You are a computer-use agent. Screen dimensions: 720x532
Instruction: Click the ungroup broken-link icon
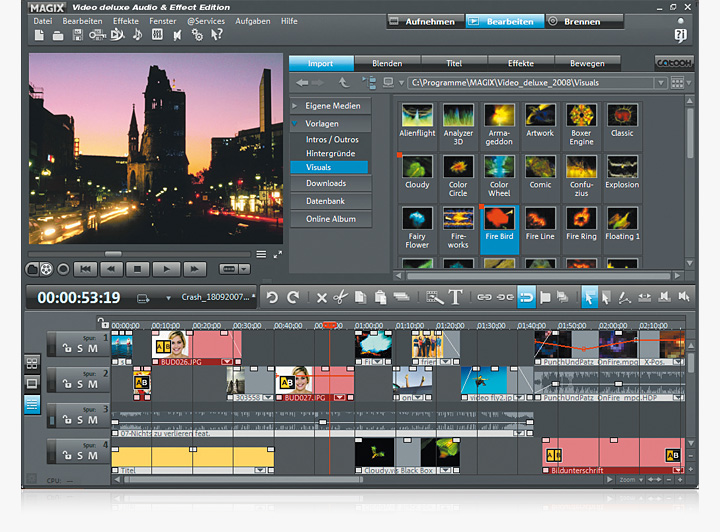tap(505, 297)
